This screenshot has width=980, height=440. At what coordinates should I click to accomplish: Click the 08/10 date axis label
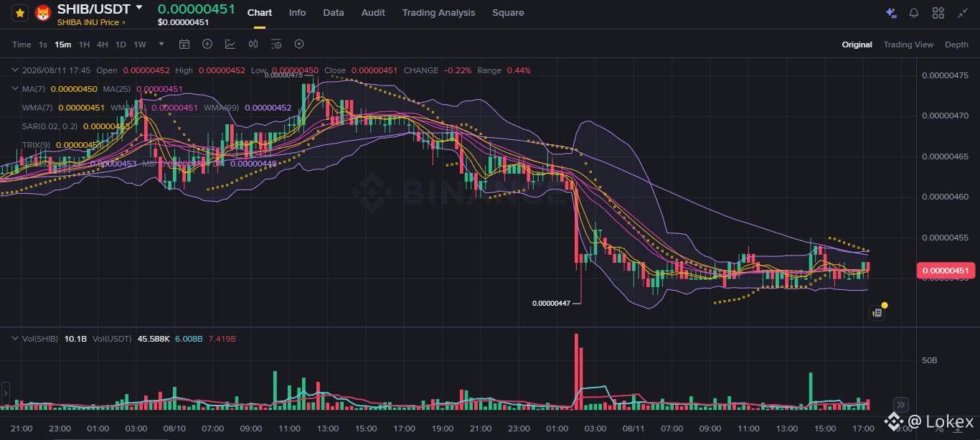click(x=174, y=429)
